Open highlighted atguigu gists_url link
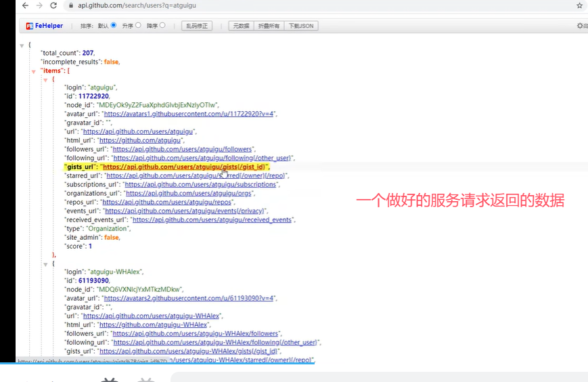This screenshot has height=382, width=588. 184,167
